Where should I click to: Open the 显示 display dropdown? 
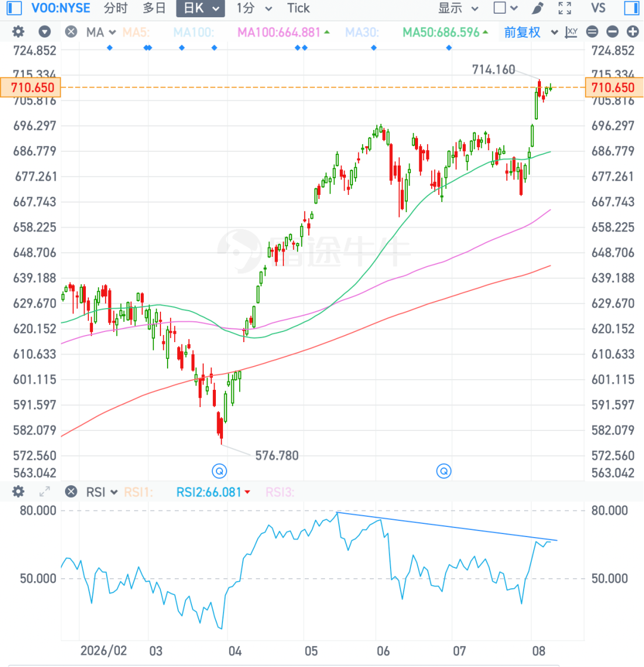click(x=459, y=8)
